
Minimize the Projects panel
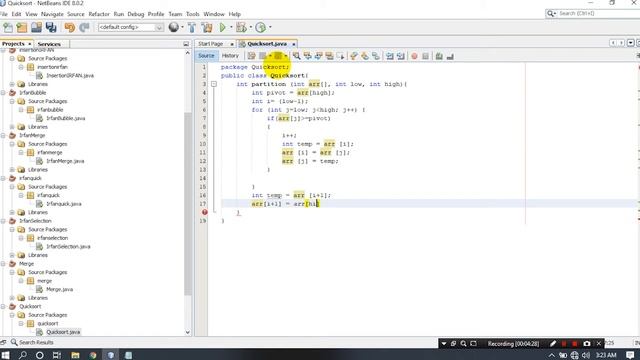(186, 44)
